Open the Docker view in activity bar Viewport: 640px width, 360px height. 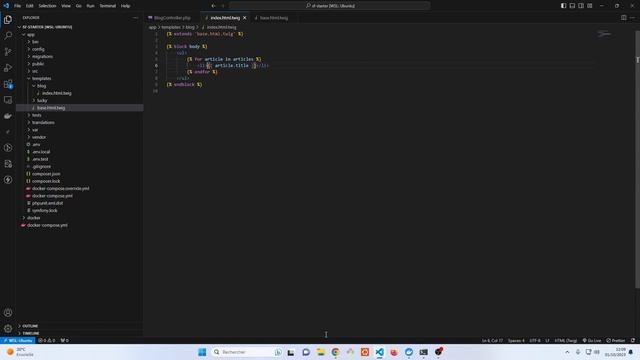[x=8, y=116]
